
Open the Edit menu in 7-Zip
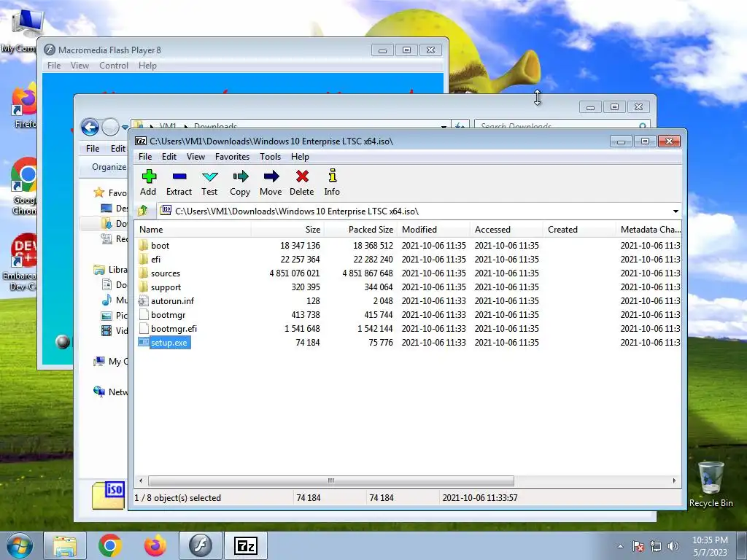click(x=169, y=157)
